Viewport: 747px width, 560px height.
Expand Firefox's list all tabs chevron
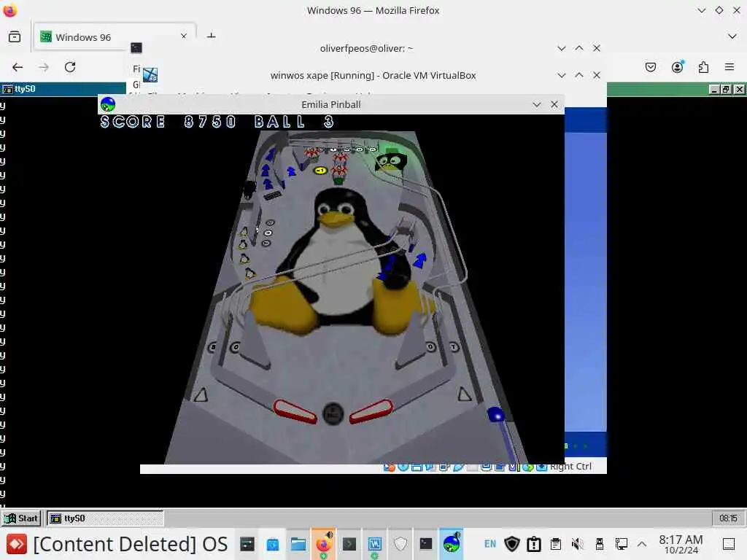point(732,36)
